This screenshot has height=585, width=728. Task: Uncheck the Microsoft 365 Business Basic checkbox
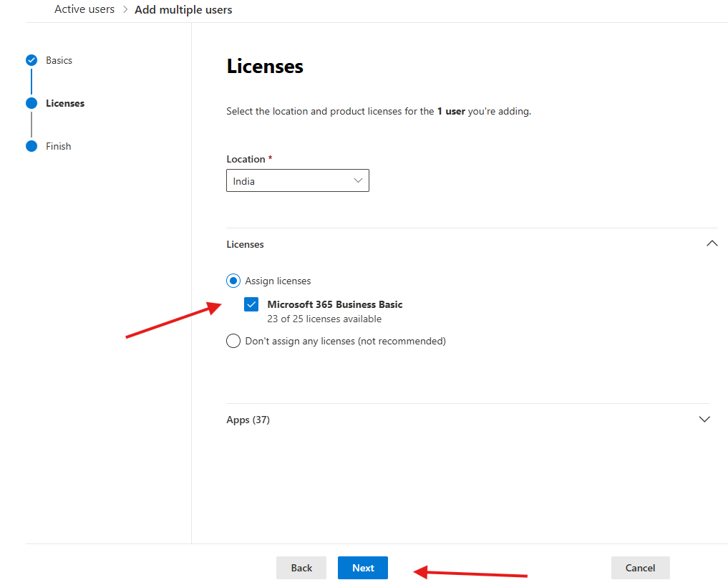pyautogui.click(x=251, y=304)
